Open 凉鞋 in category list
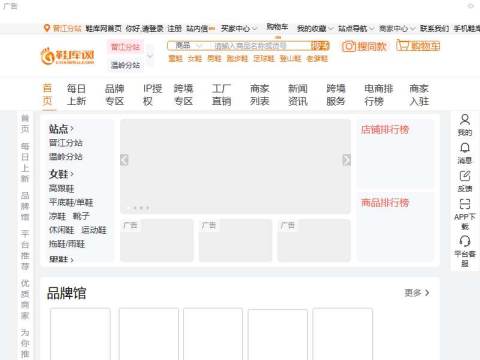 point(57,216)
